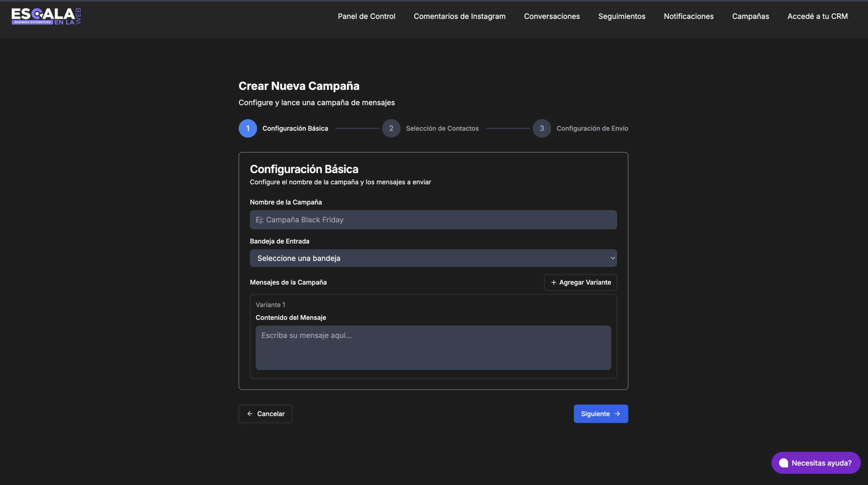Navigate to Seguimientos
Screen dimensions: 868x485
(x=622, y=16)
